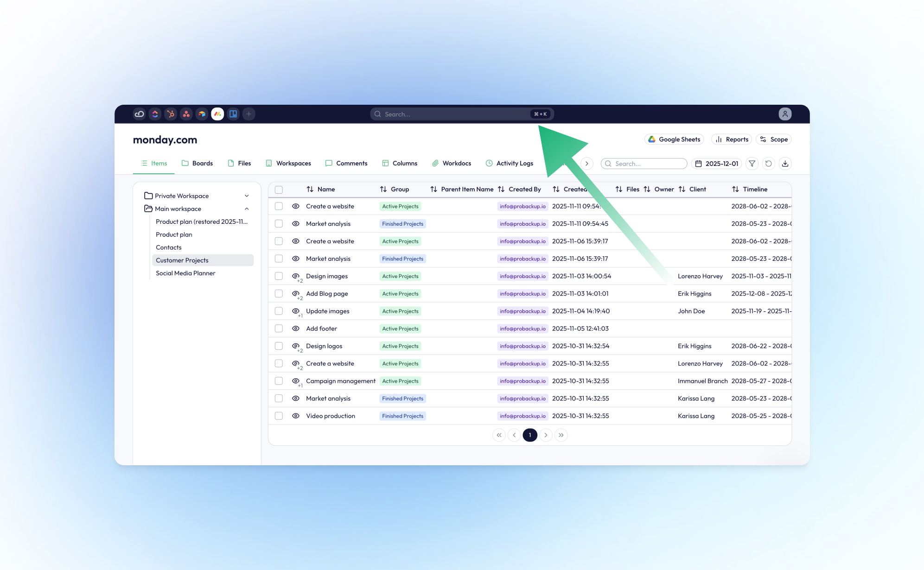This screenshot has width=924, height=570.
Task: Click the Reports button
Action: (731, 139)
